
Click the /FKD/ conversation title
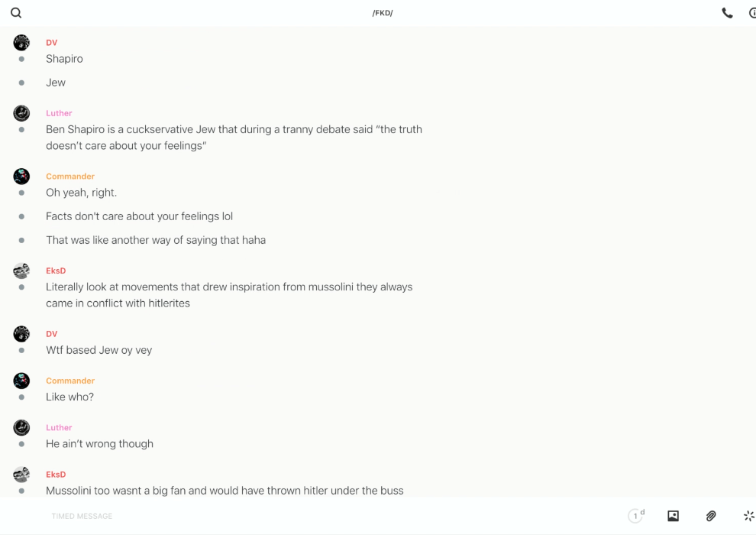click(x=383, y=13)
